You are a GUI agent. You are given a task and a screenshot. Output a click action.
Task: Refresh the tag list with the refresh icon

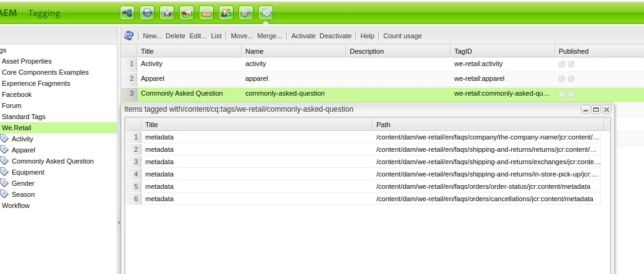pos(129,36)
